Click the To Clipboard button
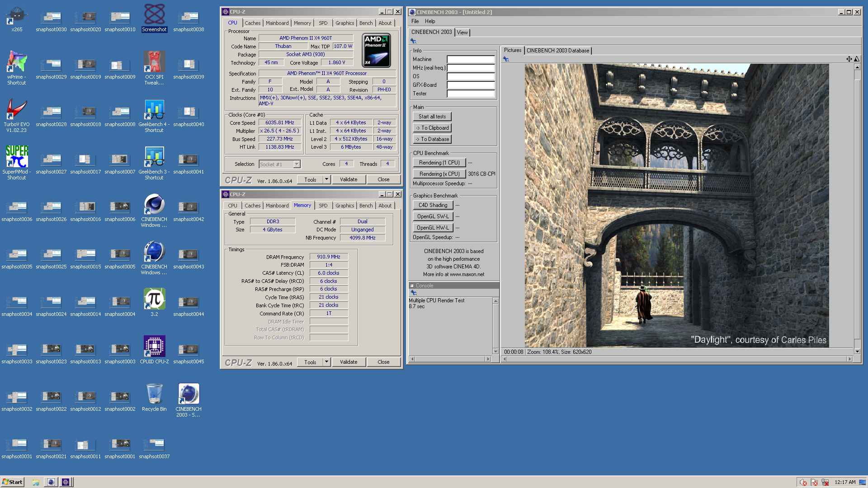Viewport: 868px width, 488px height. click(432, 128)
